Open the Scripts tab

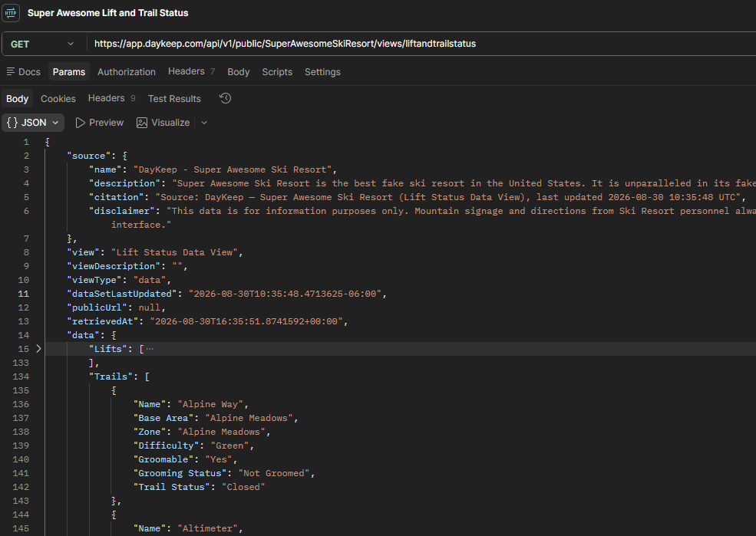click(277, 72)
